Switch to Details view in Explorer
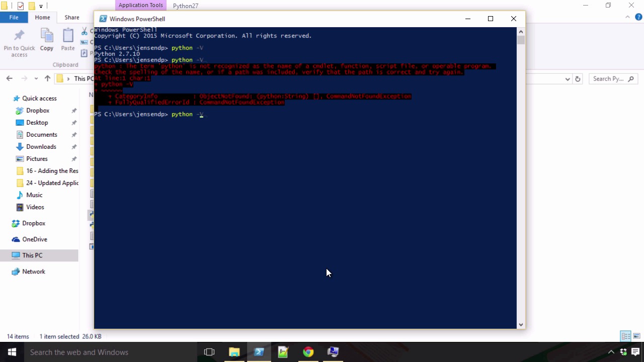The image size is (644, 362). point(626,336)
